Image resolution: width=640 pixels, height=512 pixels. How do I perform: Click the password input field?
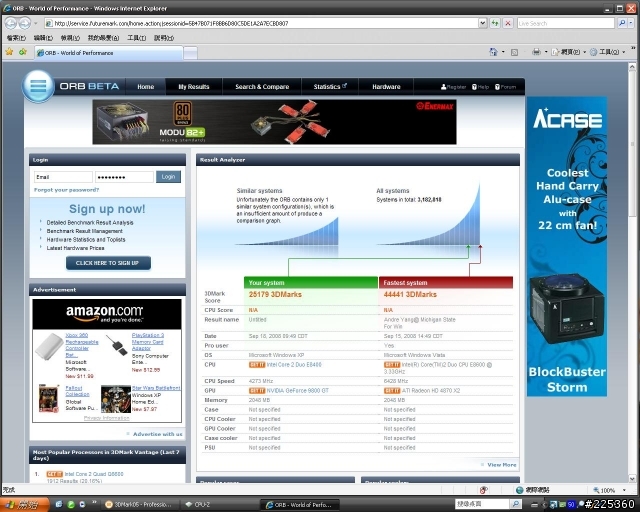coord(124,177)
